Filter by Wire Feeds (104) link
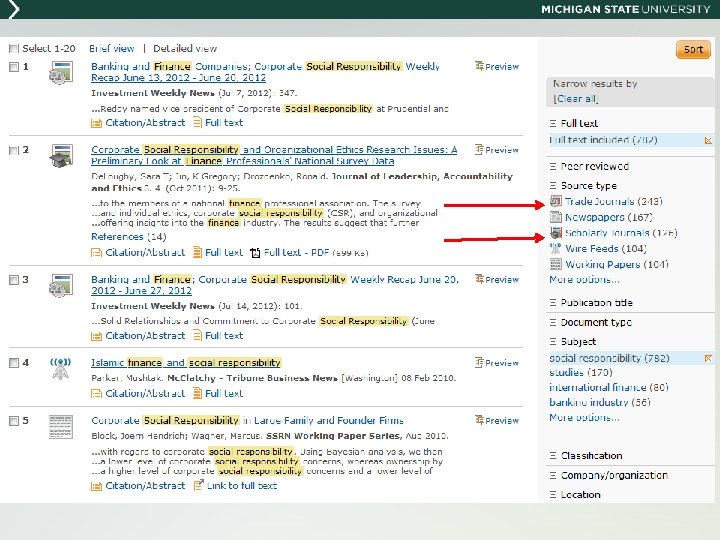 [606, 249]
